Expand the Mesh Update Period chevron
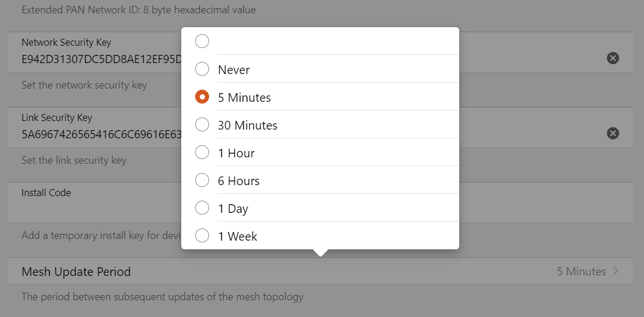This screenshot has height=317, width=644. [x=615, y=271]
